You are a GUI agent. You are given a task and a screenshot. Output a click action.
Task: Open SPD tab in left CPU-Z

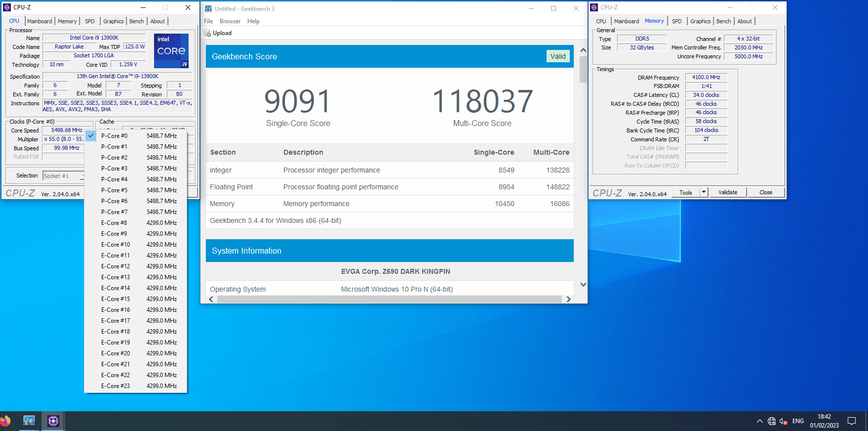pos(90,21)
